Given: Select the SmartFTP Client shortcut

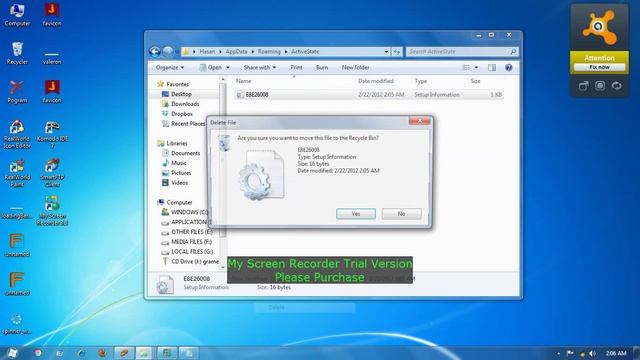Looking at the screenshot, I should coord(52,172).
